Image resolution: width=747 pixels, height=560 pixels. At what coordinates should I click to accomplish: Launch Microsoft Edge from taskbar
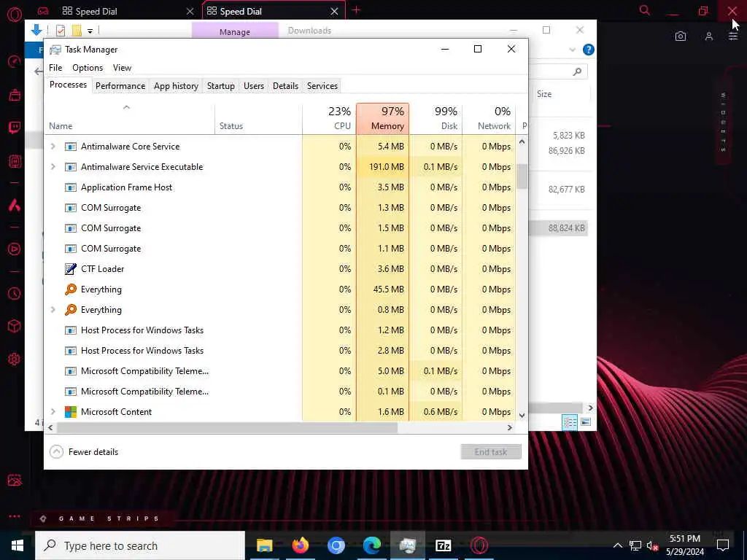(x=371, y=545)
